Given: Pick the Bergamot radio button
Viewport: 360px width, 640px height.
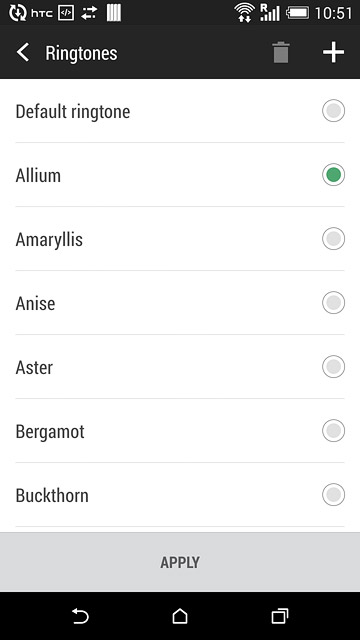Looking at the screenshot, I should [x=333, y=431].
